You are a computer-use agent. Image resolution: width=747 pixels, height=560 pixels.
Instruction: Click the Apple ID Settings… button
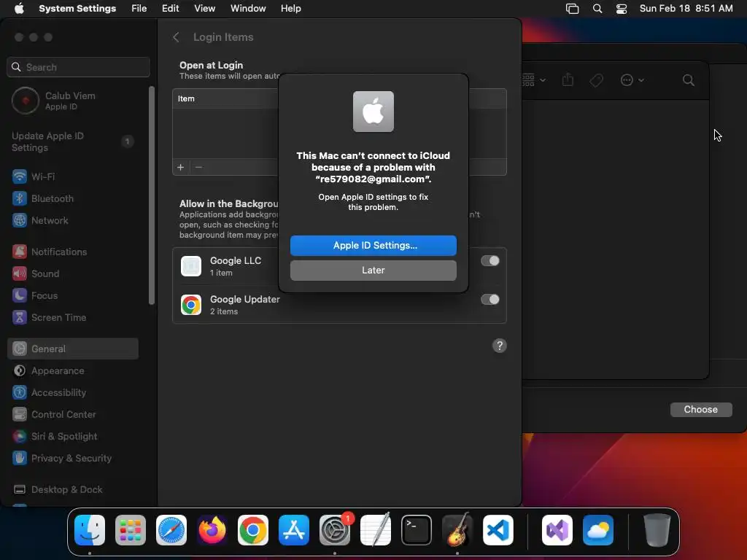pos(373,245)
